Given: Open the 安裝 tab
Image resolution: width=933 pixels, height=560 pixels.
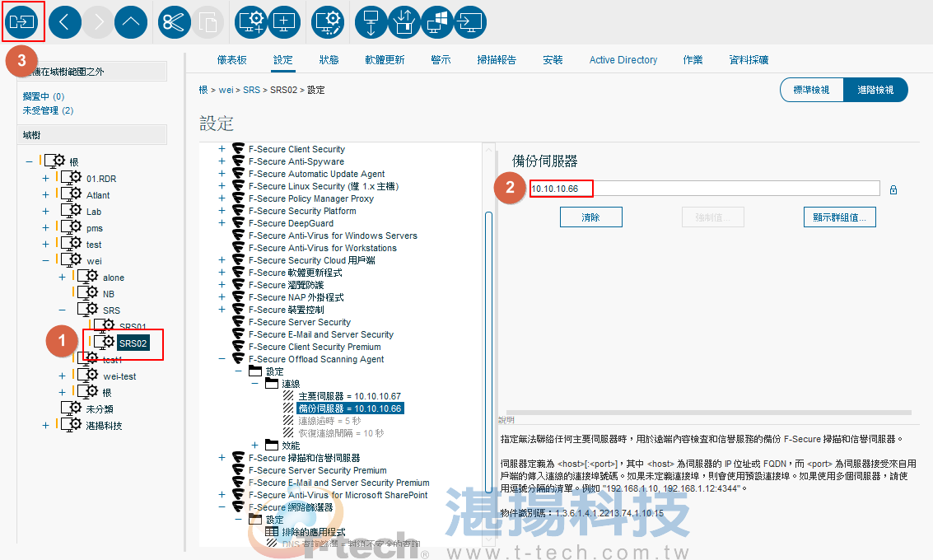Looking at the screenshot, I should (x=553, y=59).
